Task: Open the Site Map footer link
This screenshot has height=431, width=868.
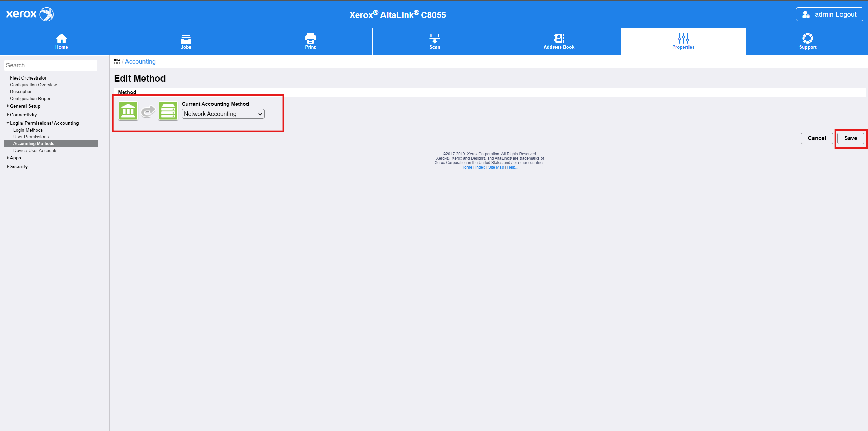Action: coord(496,167)
